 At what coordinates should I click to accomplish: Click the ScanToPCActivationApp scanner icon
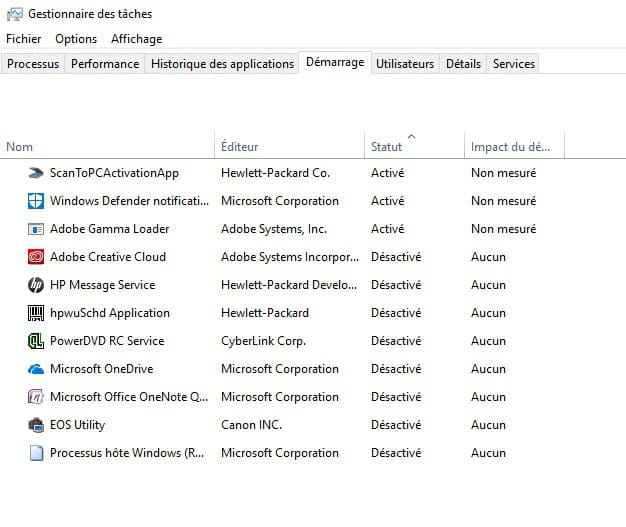click(x=36, y=173)
